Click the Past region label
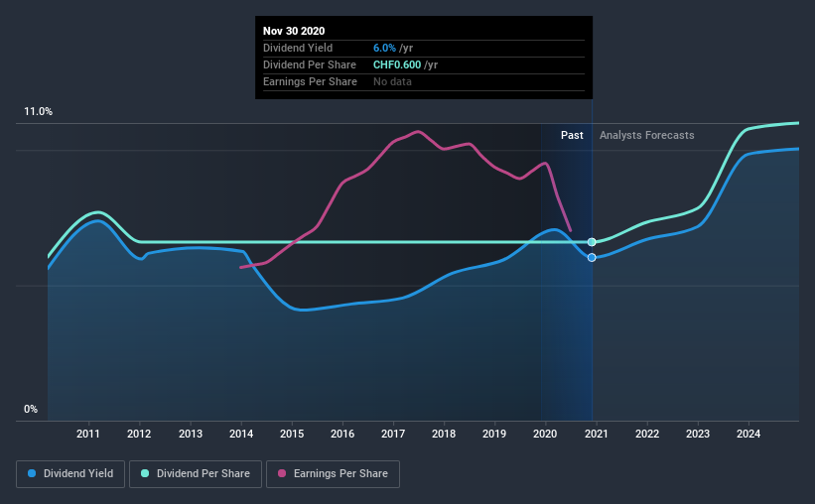 [x=572, y=135]
